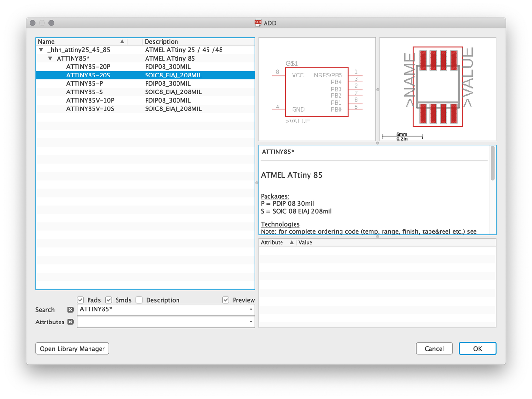Click the SOIC8_EIAJ_208MIL cell for ATTINY85-S
Image resolution: width=532 pixels, height=399 pixels.
click(x=173, y=92)
